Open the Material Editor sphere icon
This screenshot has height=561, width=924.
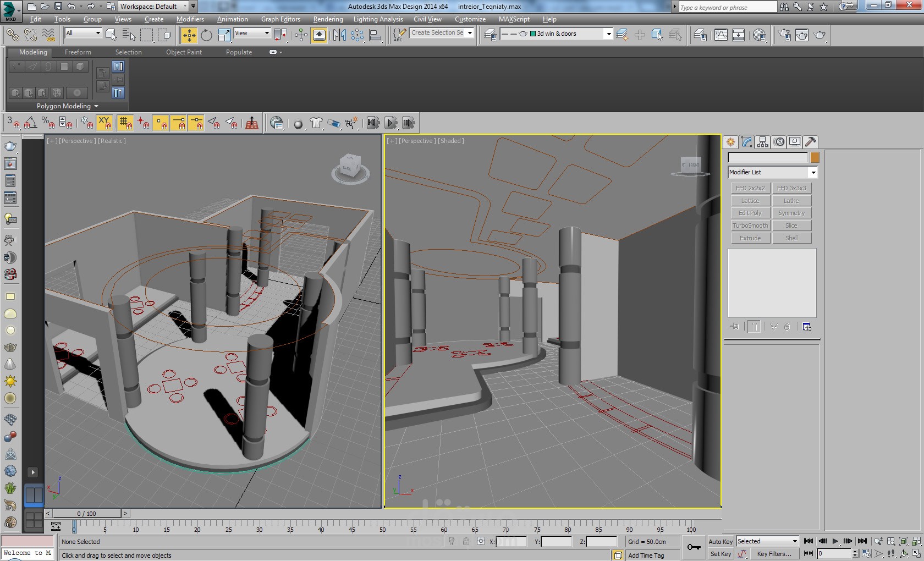coord(760,35)
